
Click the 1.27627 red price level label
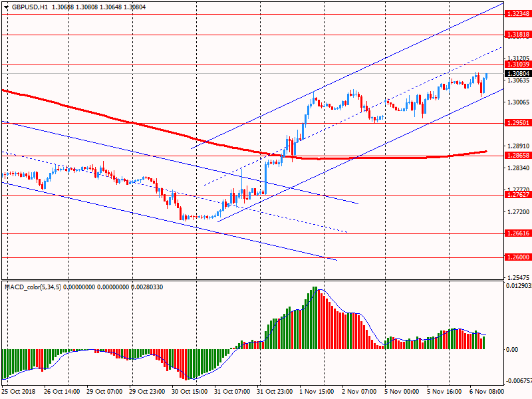pyautogui.click(x=518, y=194)
